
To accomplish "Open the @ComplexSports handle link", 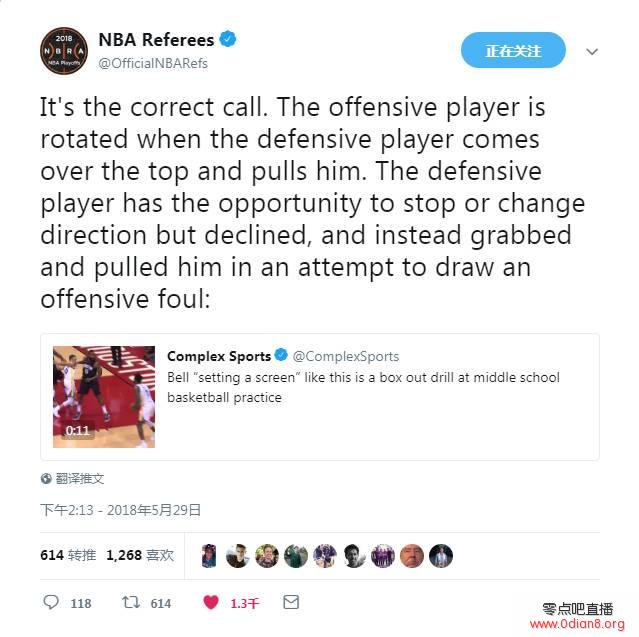I will pyautogui.click(x=346, y=356).
